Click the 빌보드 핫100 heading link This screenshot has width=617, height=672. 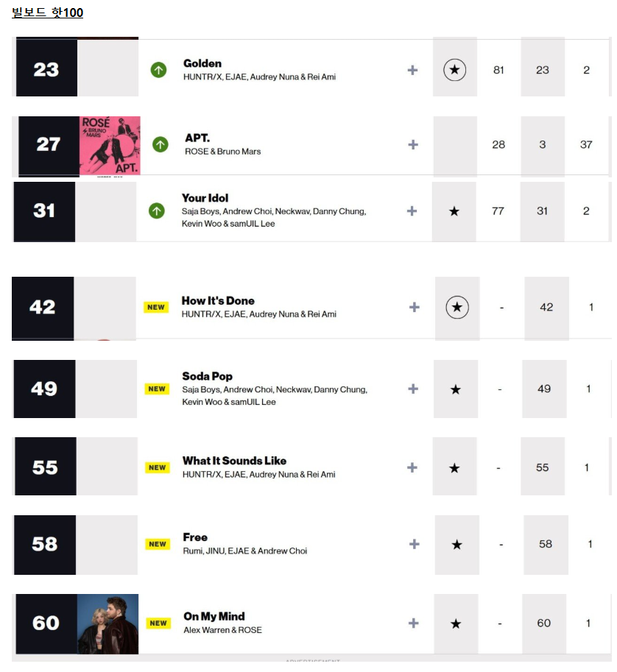point(48,13)
